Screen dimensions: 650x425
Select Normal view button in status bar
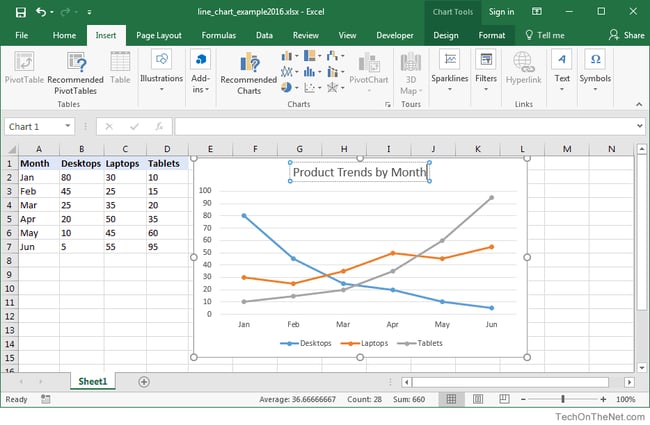(x=452, y=399)
